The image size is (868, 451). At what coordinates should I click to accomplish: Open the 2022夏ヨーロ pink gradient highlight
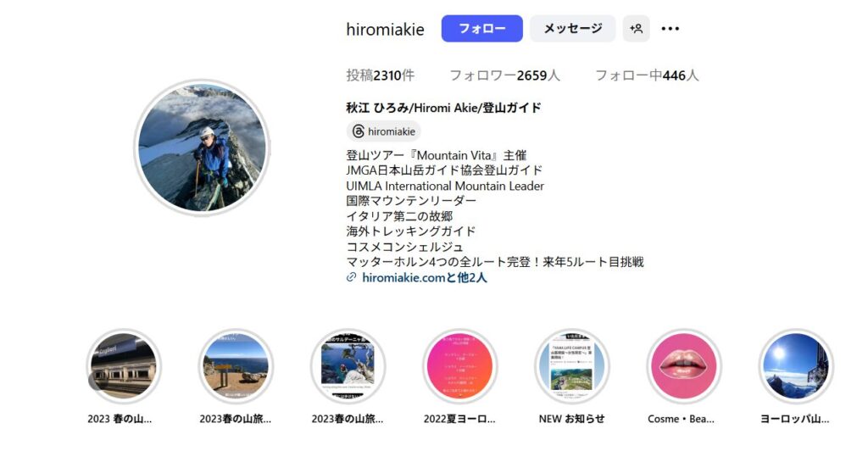point(460,366)
